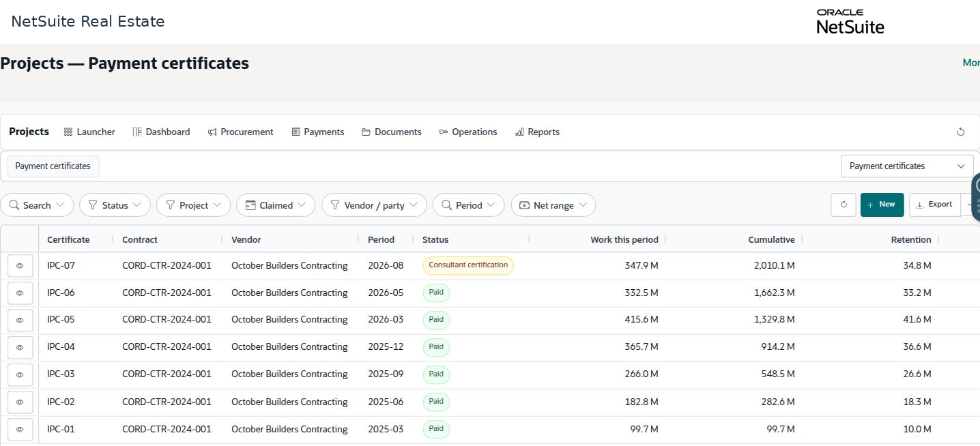The image size is (980, 446).
Task: Sort by Status column header
Action: (x=435, y=239)
